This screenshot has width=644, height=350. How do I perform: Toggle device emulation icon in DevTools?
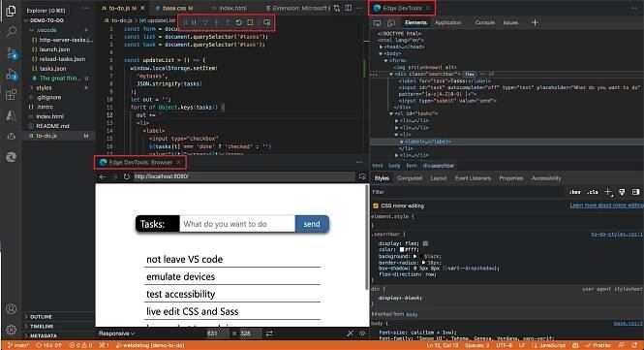(x=391, y=23)
